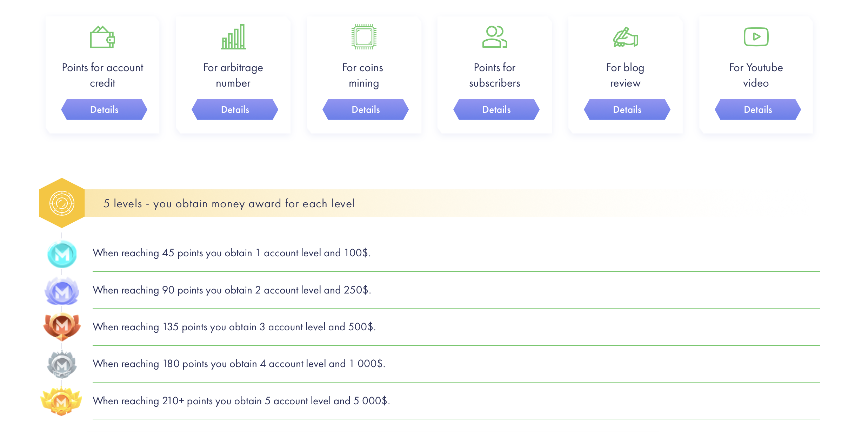Screen dimensions: 868x432
Task: Click 'Points for account credit' title
Action: [102, 75]
